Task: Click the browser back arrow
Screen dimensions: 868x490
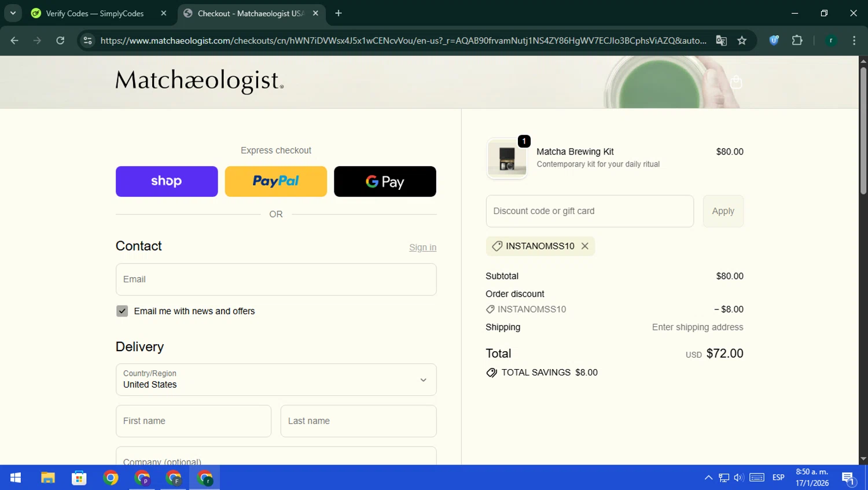Action: (x=14, y=40)
